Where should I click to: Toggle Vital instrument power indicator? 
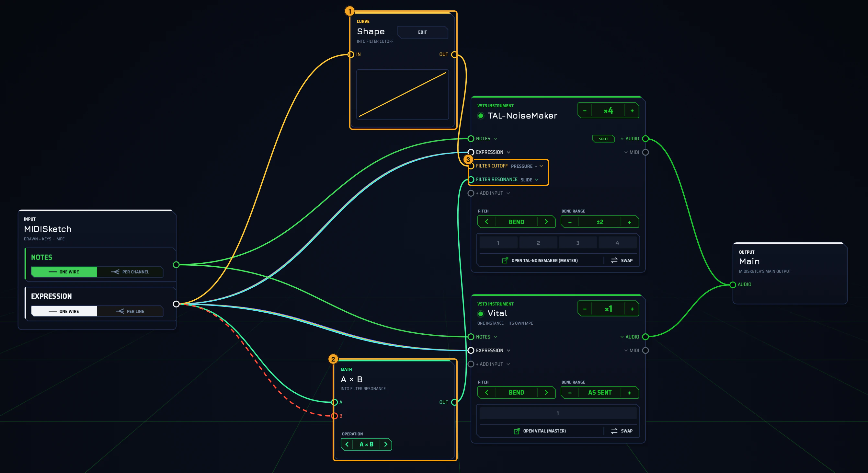[x=481, y=314]
